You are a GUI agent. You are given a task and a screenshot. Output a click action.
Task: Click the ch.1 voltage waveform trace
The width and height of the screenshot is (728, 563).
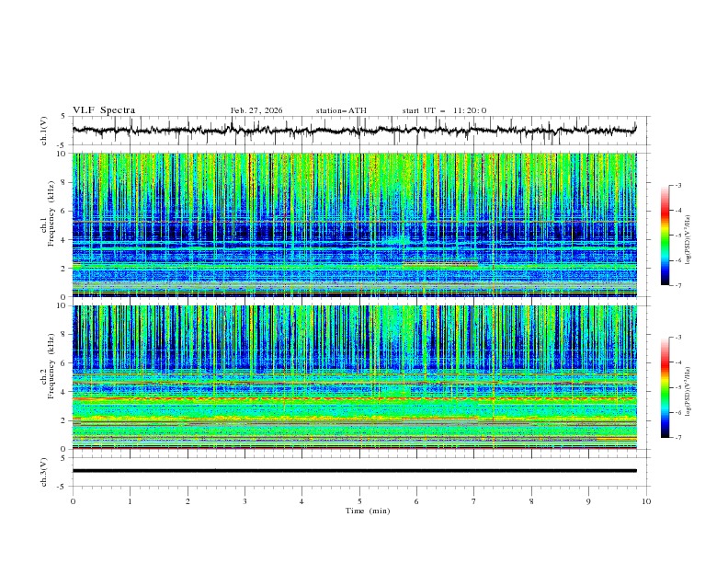[x=354, y=131]
